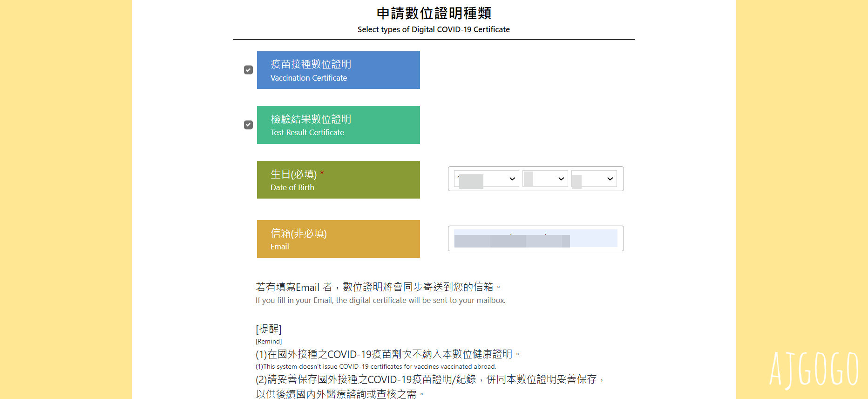Viewport: 868px width, 399px height.
Task: Click the green Test Result Certificate label
Action: [339, 125]
